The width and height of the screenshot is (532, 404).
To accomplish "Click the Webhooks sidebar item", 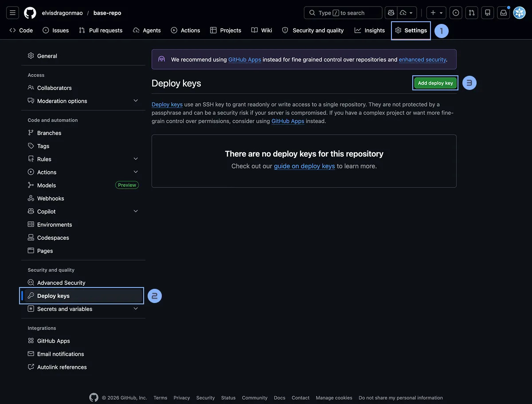I will click(x=51, y=198).
